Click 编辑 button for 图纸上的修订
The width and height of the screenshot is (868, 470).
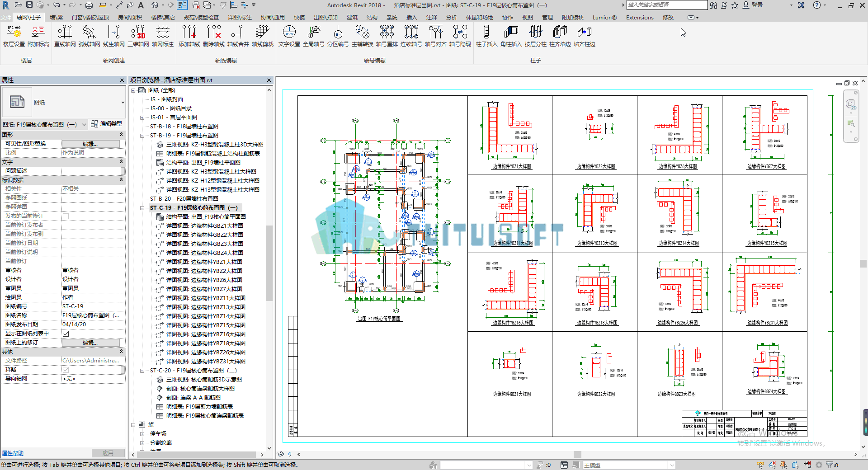click(90, 343)
